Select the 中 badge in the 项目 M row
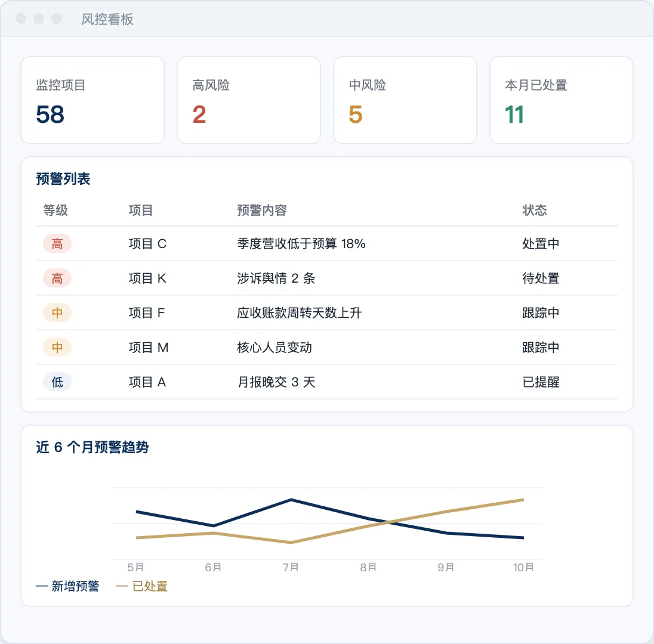The height and width of the screenshot is (644, 654). [57, 347]
